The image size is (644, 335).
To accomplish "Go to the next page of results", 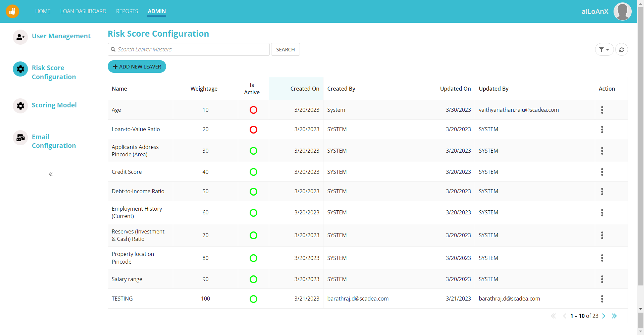I will click(604, 316).
